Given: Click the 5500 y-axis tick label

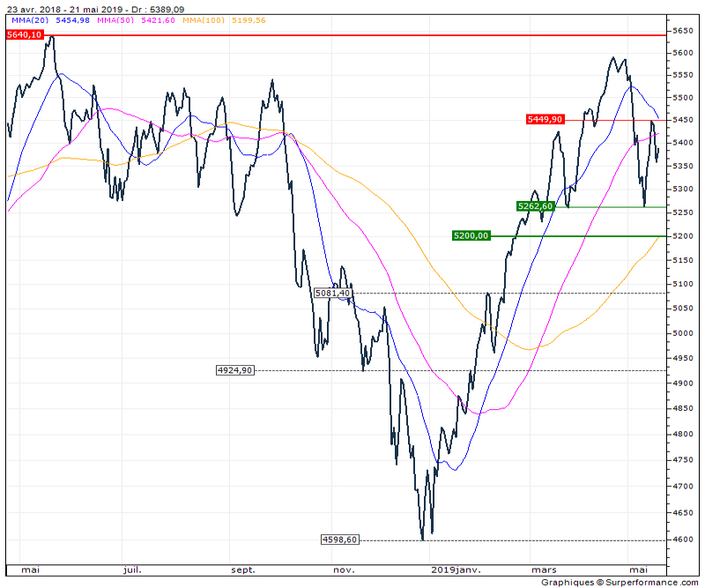Looking at the screenshot, I should point(682,98).
